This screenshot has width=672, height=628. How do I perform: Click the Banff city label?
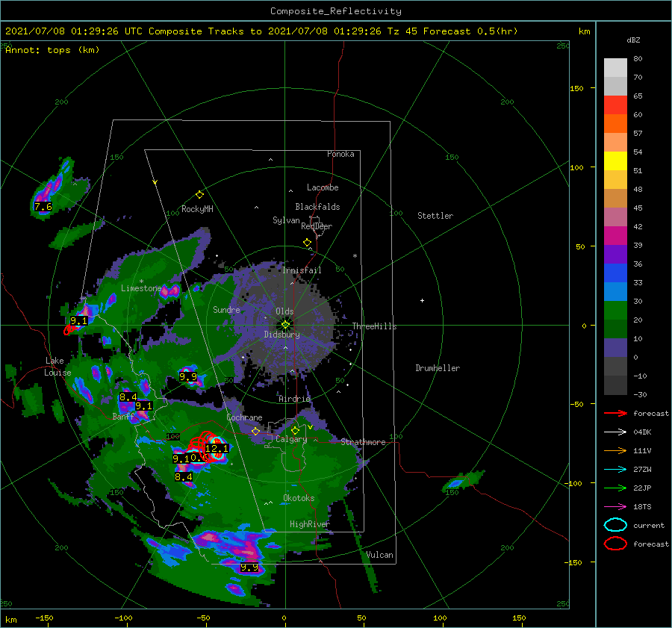[x=123, y=416]
